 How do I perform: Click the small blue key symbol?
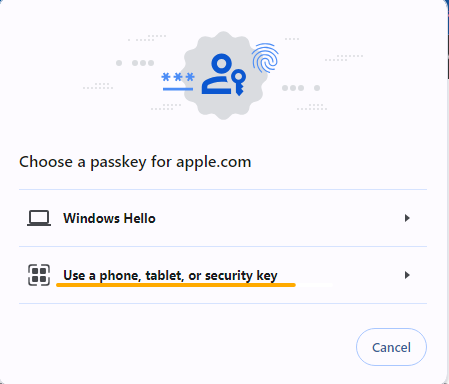(239, 82)
